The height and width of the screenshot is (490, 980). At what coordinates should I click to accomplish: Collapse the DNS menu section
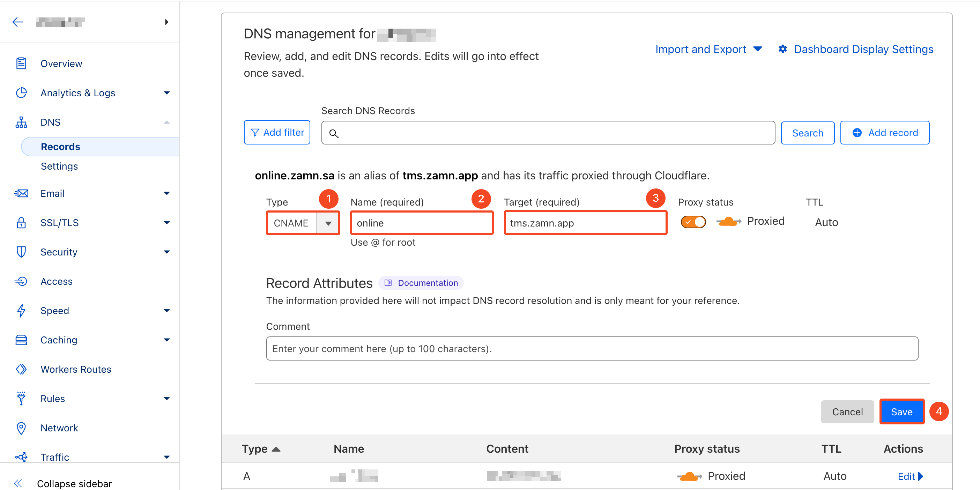click(x=166, y=122)
